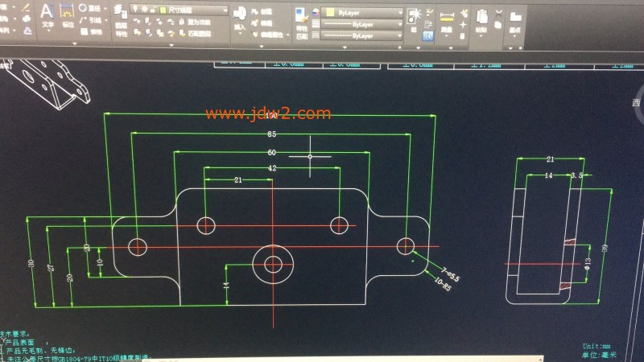Screen dimensions: 644x362
Task: Open Layer Properties (图层特性) manager
Action: point(121,14)
